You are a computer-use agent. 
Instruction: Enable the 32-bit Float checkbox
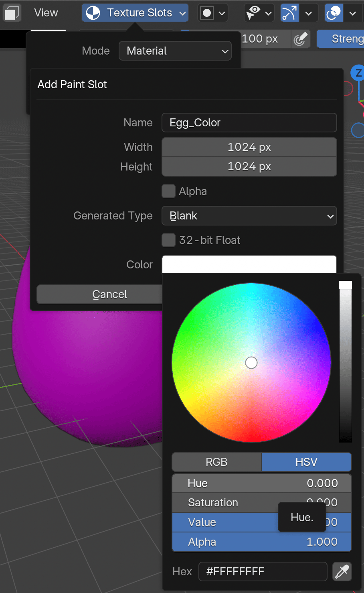[168, 240]
